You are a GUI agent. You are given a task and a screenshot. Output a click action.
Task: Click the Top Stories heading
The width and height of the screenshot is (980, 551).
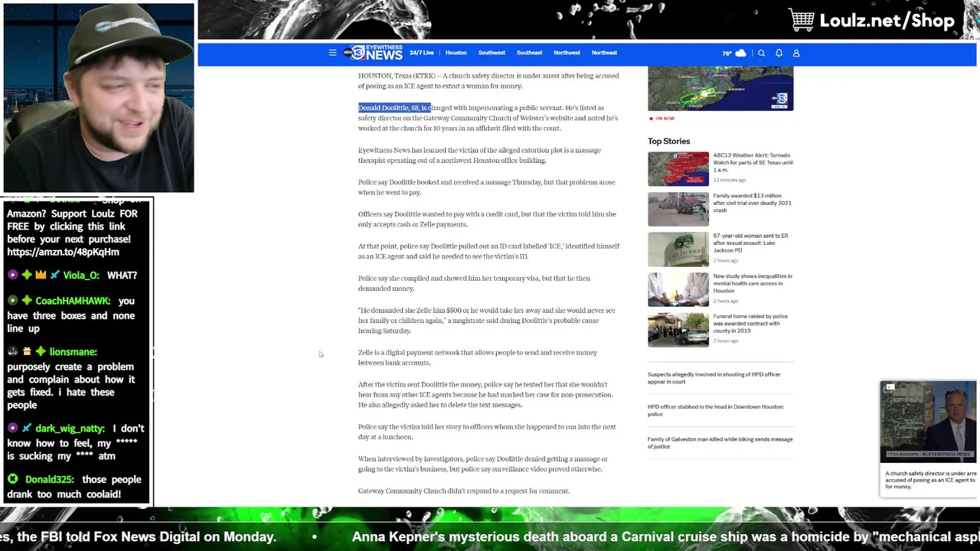(x=669, y=141)
